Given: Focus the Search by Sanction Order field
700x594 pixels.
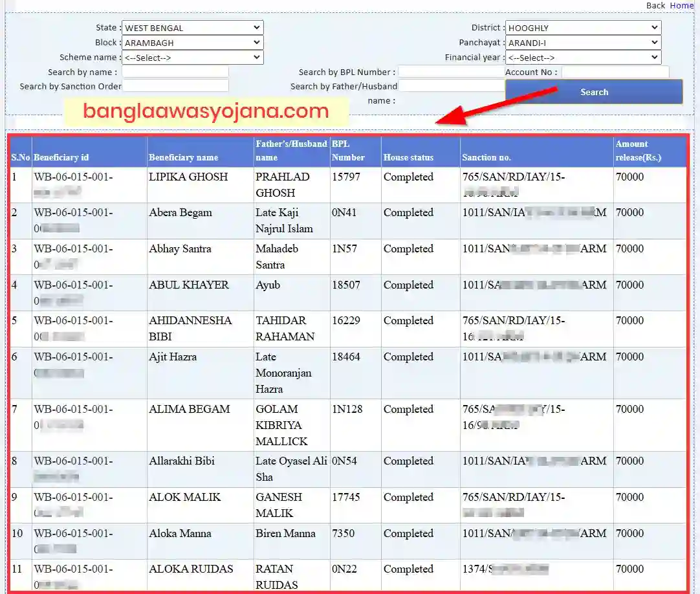Looking at the screenshot, I should [175, 86].
